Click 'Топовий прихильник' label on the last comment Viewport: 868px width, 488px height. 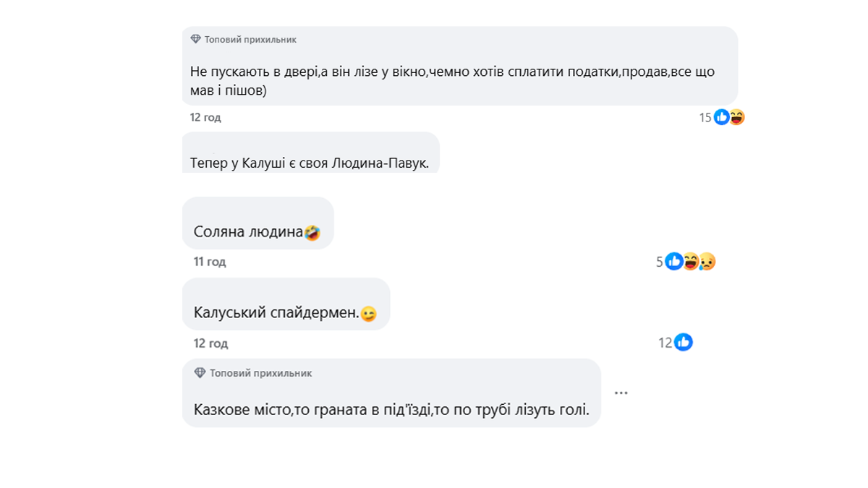click(x=260, y=374)
